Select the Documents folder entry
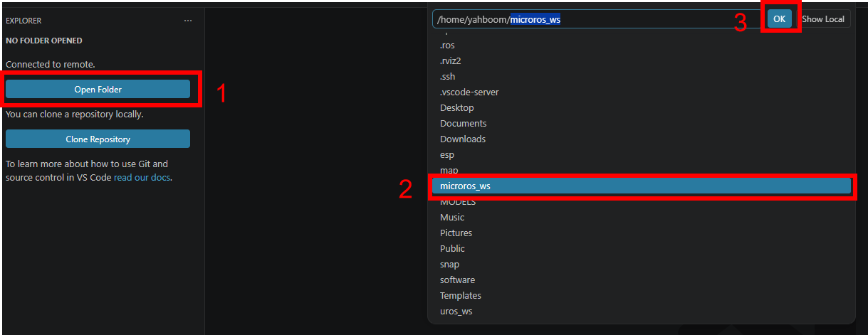Viewport: 868px width, 335px height. [642, 123]
